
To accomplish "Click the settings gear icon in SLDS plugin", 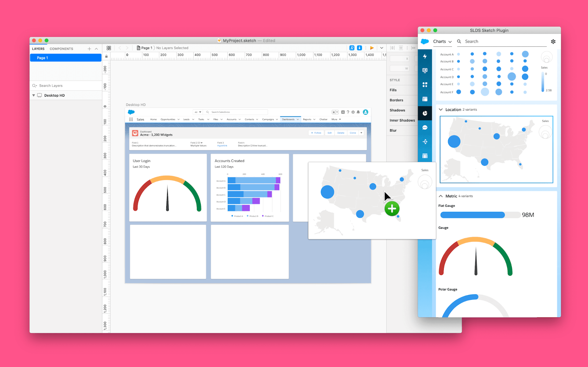I will (x=553, y=41).
